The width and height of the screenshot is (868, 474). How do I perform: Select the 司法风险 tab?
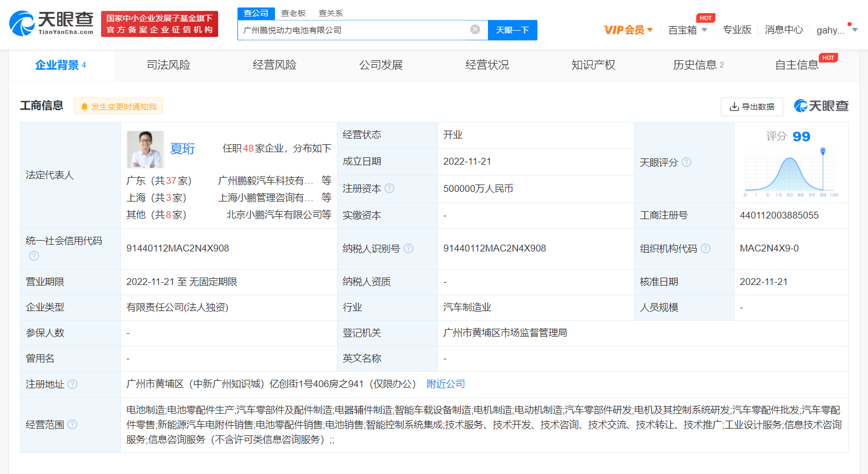[168, 65]
